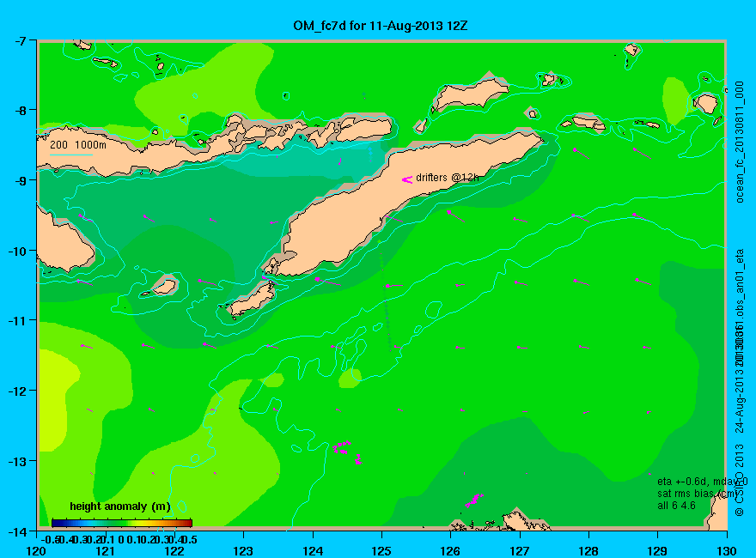Pick the dark blue end of the colorbar
756x558 pixels.
(x=55, y=523)
